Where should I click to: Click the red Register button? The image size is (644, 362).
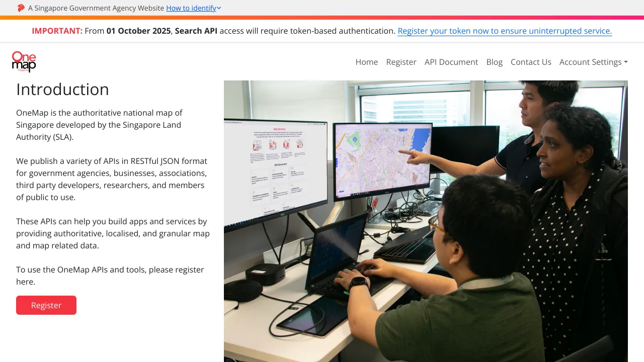pyautogui.click(x=46, y=305)
